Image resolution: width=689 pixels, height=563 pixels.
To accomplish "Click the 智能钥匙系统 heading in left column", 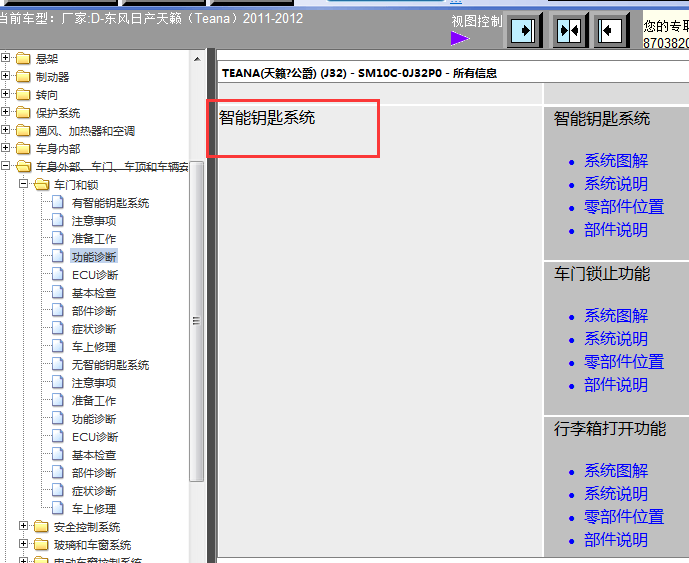I will [x=267, y=118].
